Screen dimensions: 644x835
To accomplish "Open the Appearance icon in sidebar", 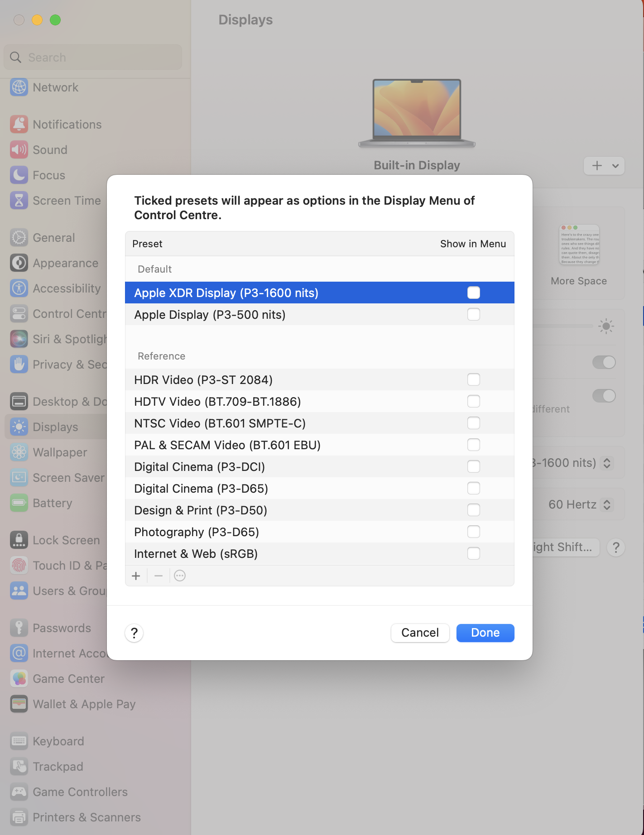I will (19, 263).
